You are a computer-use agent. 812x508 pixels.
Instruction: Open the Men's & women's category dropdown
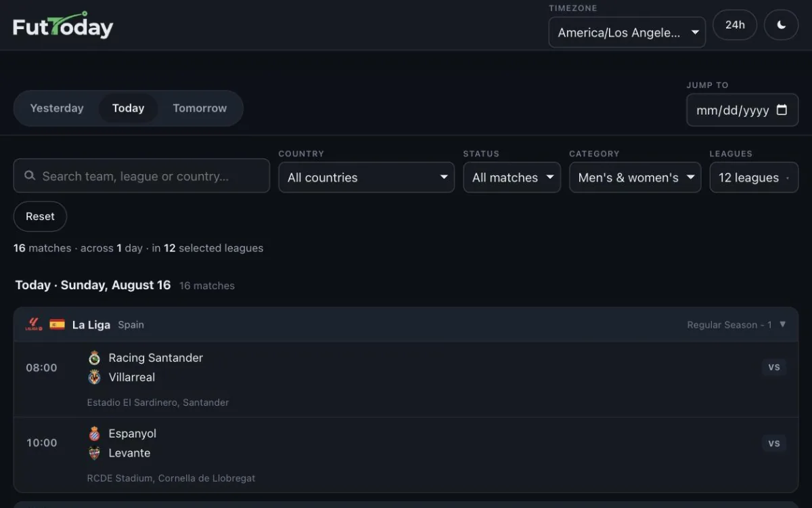click(635, 177)
